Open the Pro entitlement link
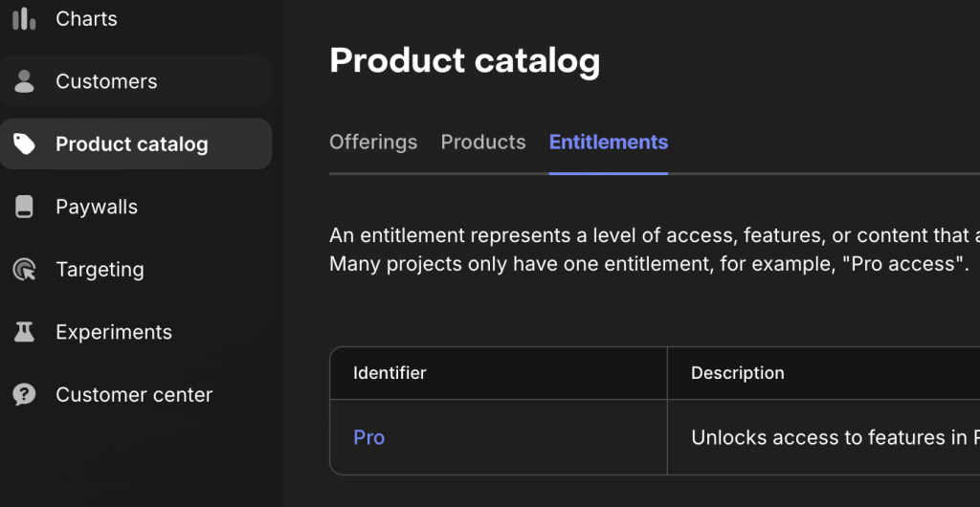Screen dimensions: 980x507 coord(368,438)
